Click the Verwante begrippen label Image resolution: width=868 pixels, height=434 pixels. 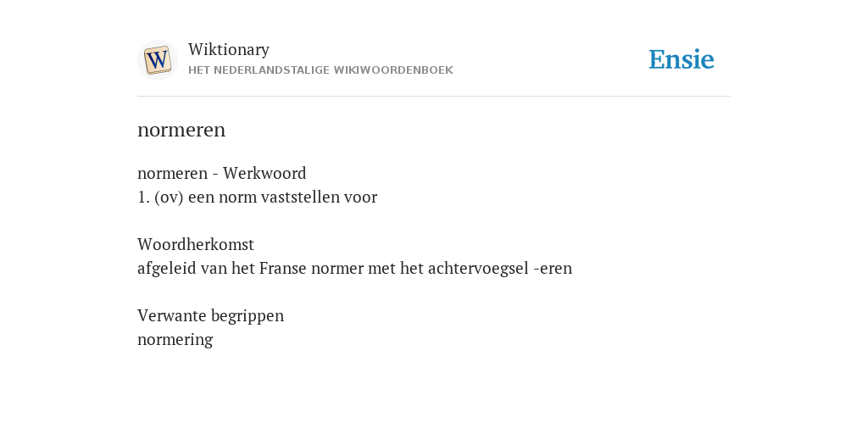click(210, 315)
